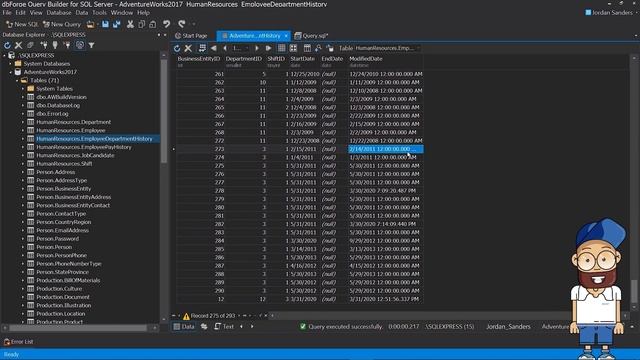Switch to card view layout icon
640x360 pixels.
tap(293, 48)
